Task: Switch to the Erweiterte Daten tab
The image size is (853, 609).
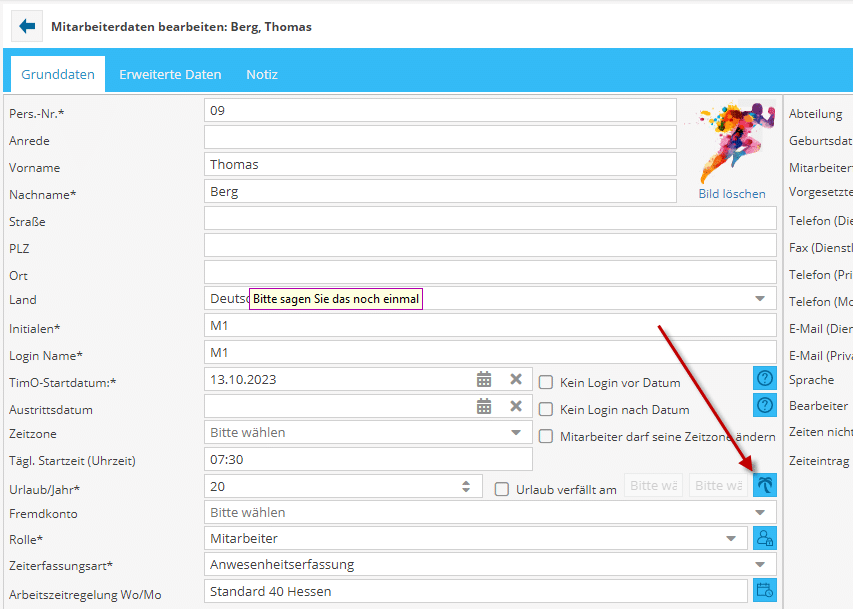Action: (x=170, y=74)
